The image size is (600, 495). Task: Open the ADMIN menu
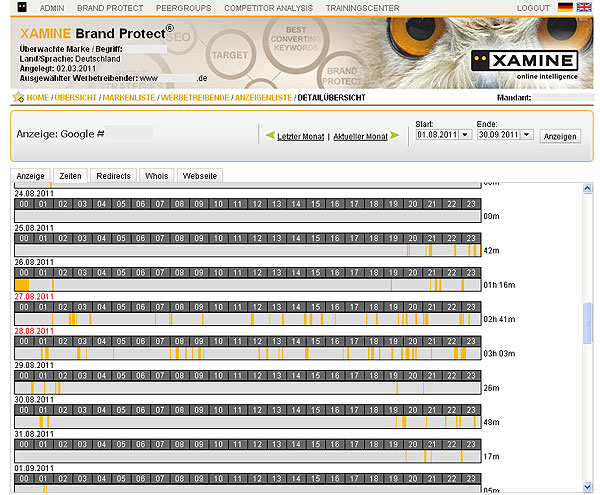[x=52, y=8]
